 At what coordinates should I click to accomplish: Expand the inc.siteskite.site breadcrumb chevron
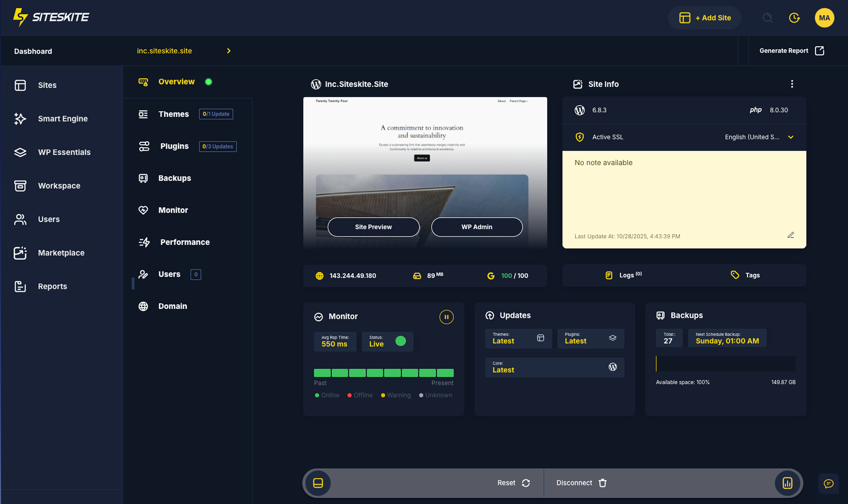(x=229, y=51)
